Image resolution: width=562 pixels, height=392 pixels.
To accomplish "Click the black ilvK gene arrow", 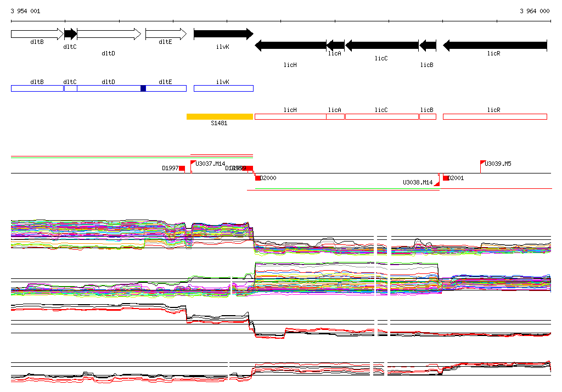I will click(223, 34).
